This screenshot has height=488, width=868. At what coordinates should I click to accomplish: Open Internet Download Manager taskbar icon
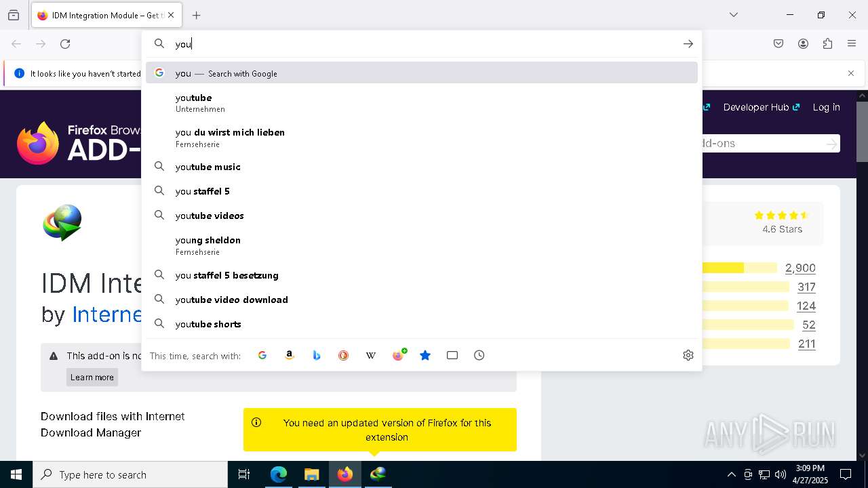click(x=378, y=474)
